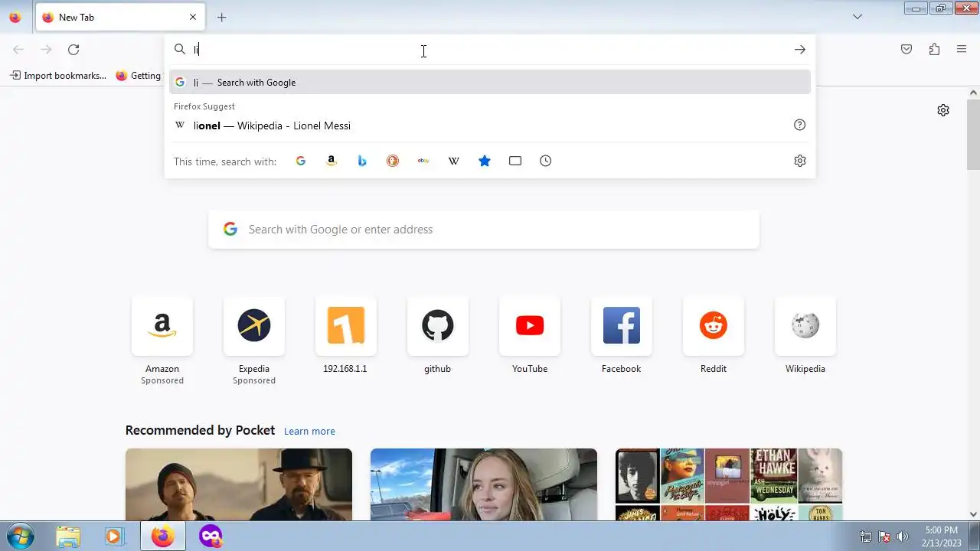
Task: Click Learn more link beside Pocket
Action: [309, 432]
